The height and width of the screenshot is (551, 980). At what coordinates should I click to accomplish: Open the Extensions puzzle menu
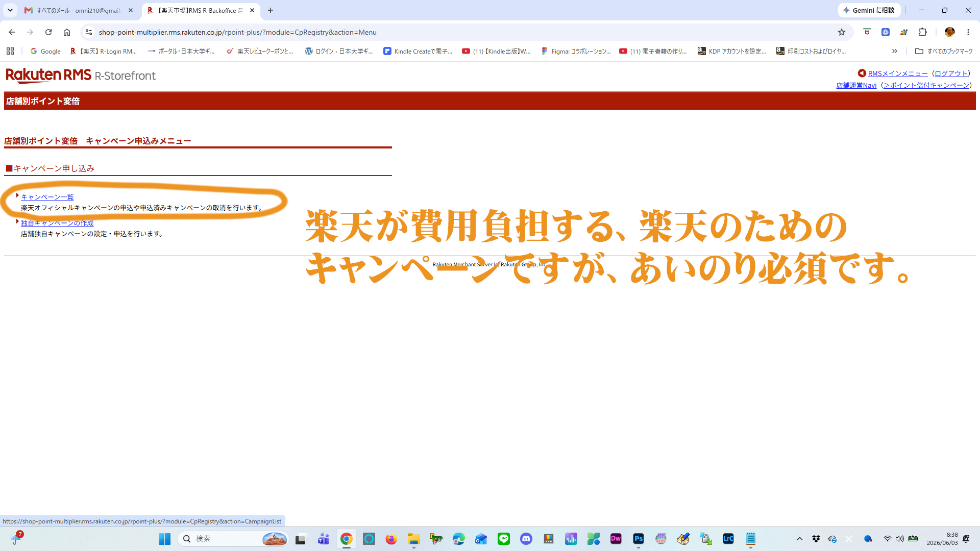(x=922, y=32)
